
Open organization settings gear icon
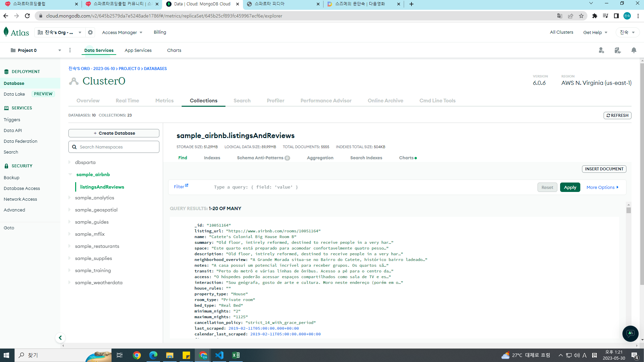pyautogui.click(x=90, y=32)
